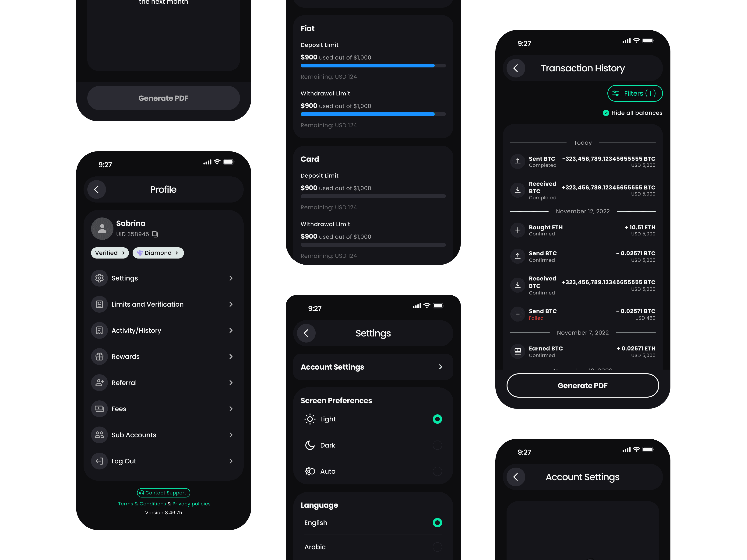Image resolution: width=747 pixels, height=560 pixels.
Task: Click the Log Out door icon
Action: 99,461
